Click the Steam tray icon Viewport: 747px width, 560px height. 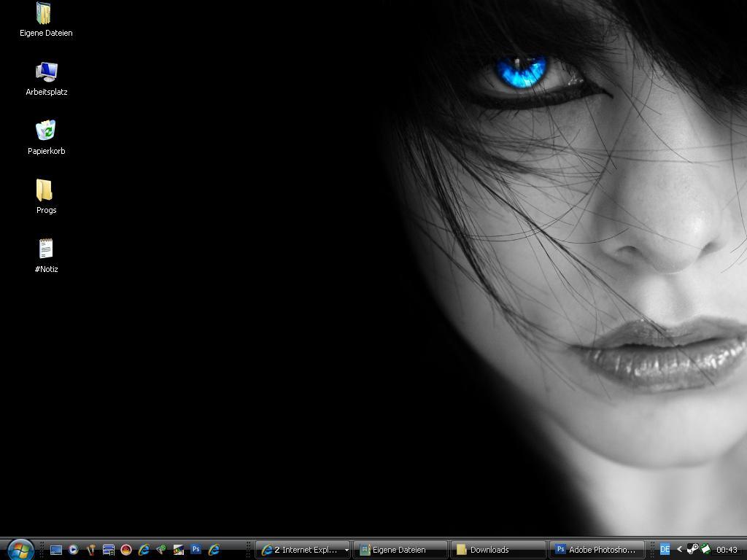[693, 550]
